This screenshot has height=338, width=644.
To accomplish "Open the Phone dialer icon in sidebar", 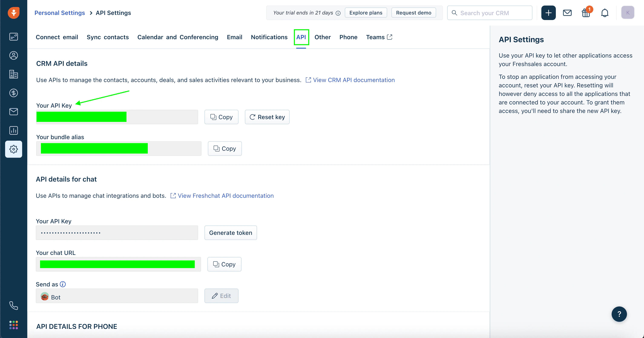I will tap(13, 305).
